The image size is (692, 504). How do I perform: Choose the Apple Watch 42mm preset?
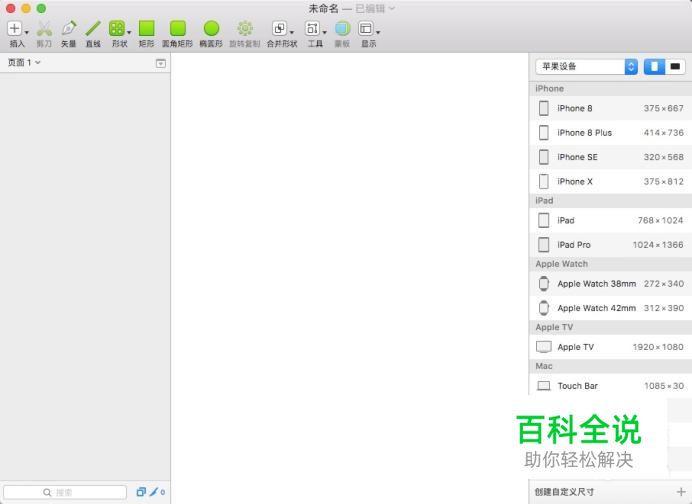pyautogui.click(x=610, y=308)
